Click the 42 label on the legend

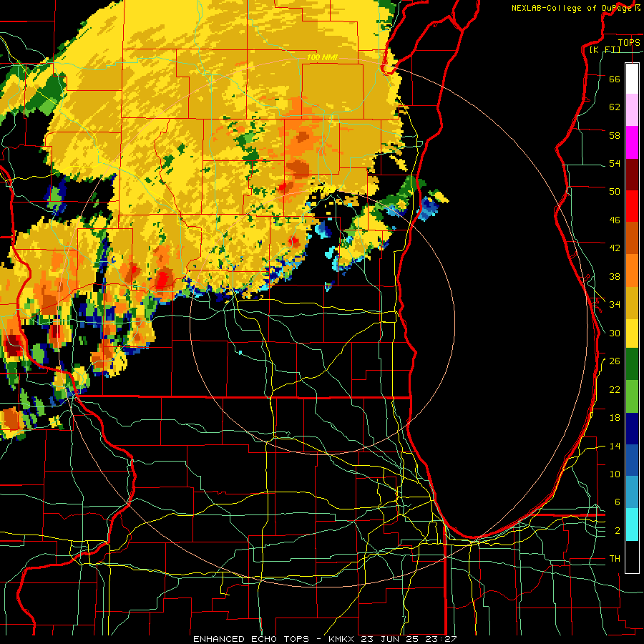coord(615,248)
